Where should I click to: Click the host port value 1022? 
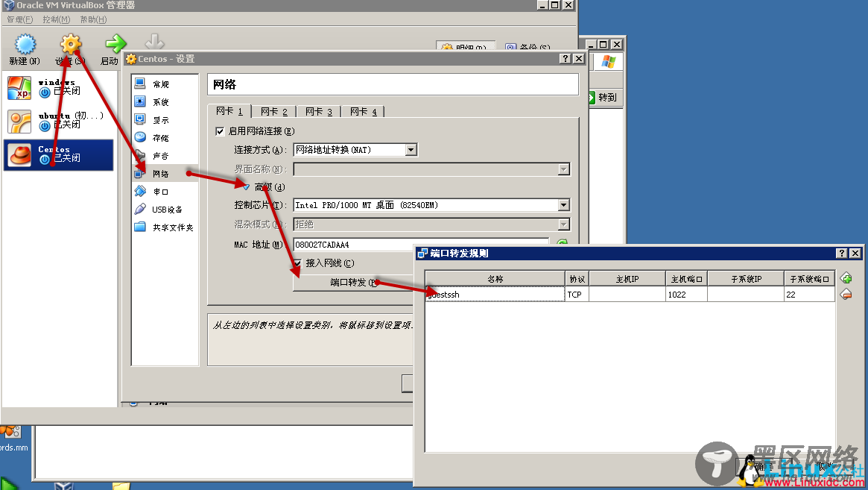pyautogui.click(x=686, y=295)
